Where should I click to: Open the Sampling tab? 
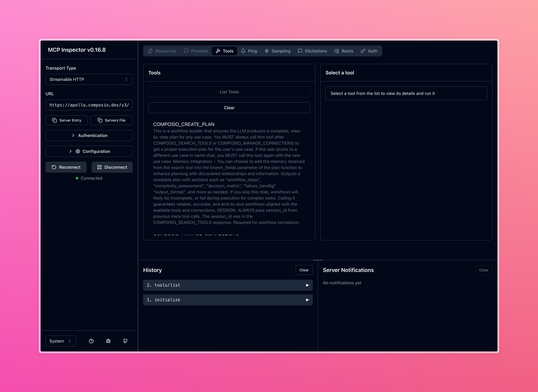coord(277,51)
